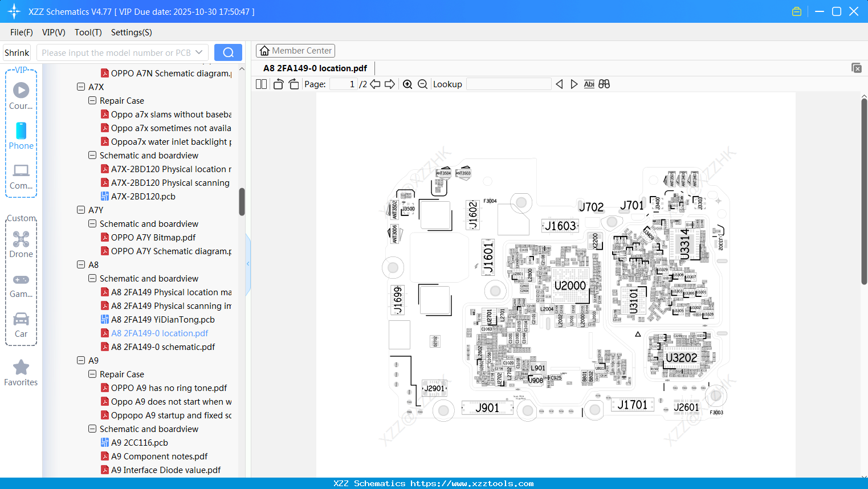Click the blue search button
This screenshot has height=489, width=868.
(x=228, y=52)
